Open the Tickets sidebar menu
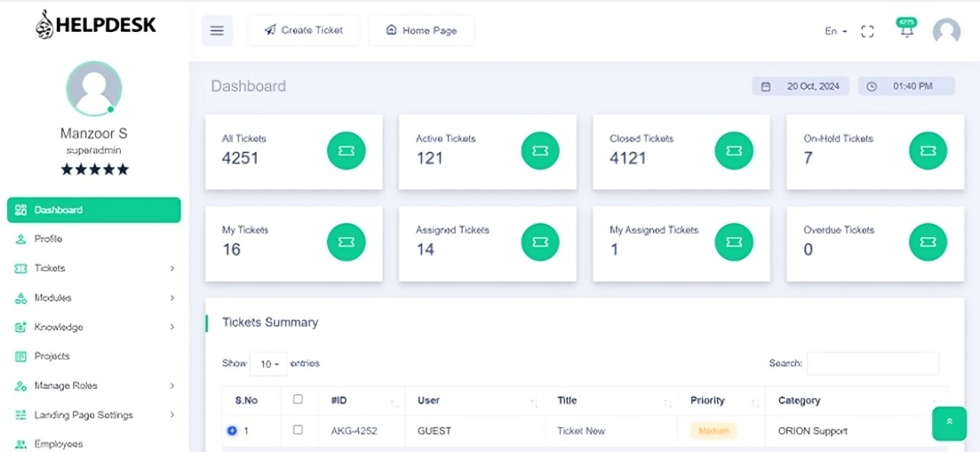Viewport: 980px width, 452px height. [94, 268]
